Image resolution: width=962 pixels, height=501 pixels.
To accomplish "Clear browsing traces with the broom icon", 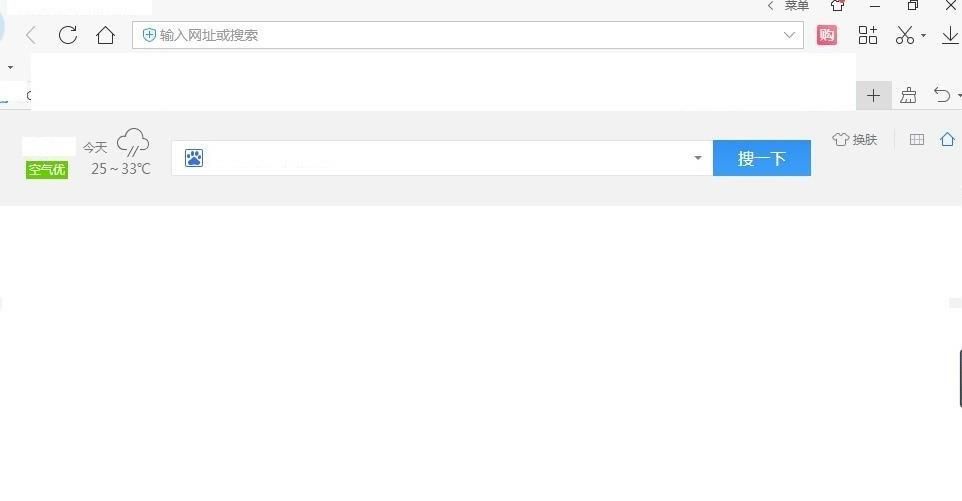I will 908,96.
